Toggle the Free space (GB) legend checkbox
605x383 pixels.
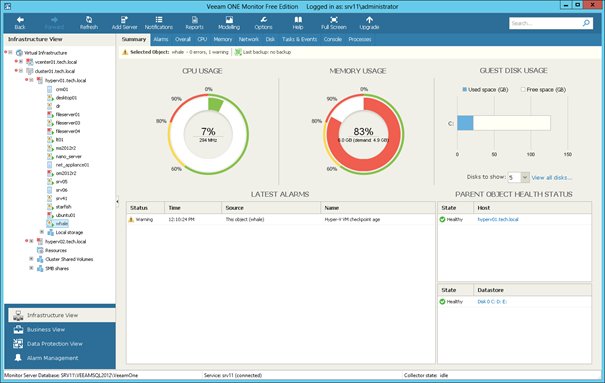523,89
